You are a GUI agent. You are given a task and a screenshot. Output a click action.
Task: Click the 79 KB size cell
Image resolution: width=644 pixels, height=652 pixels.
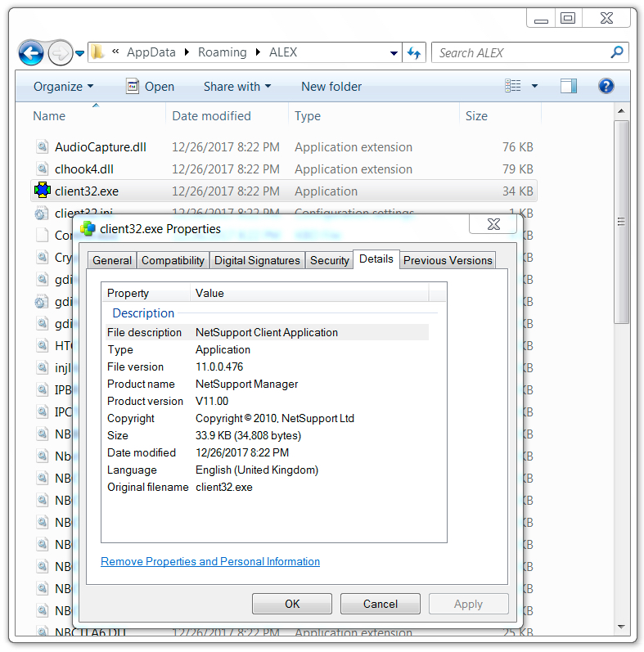pyautogui.click(x=517, y=169)
